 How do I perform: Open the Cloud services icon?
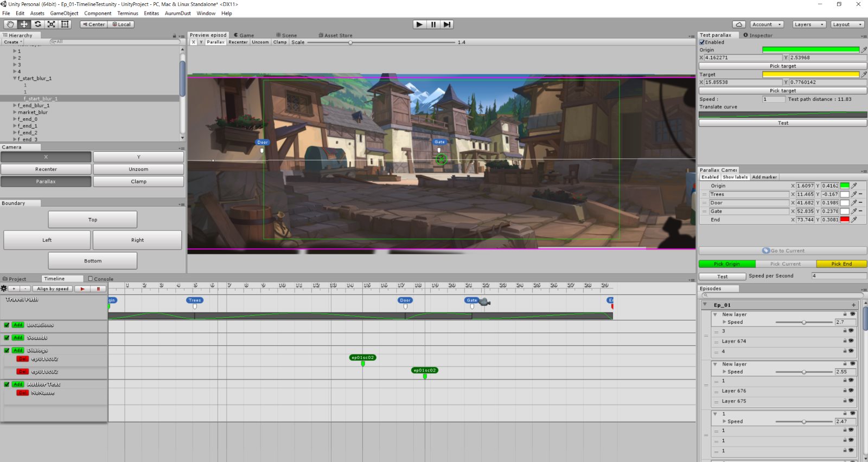(739, 24)
